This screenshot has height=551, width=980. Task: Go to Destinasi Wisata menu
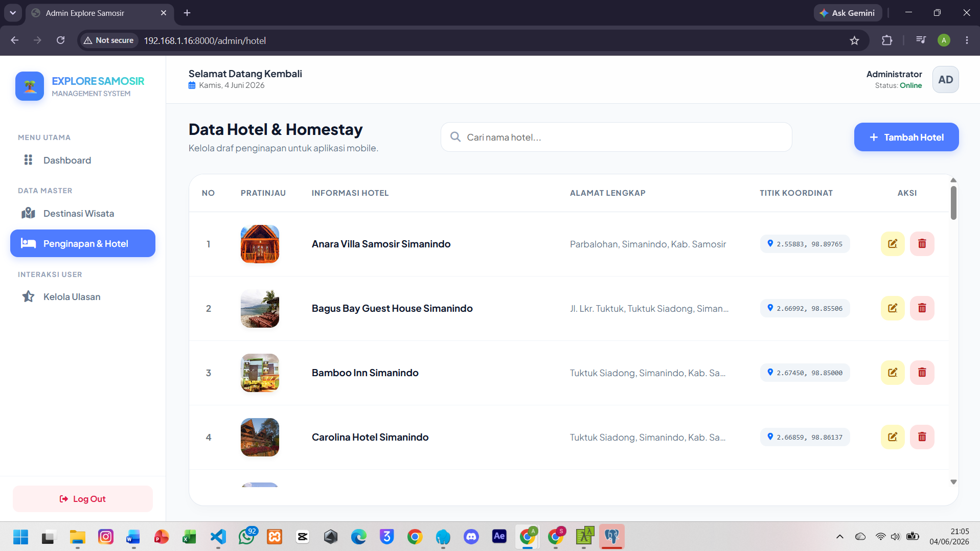click(83, 213)
